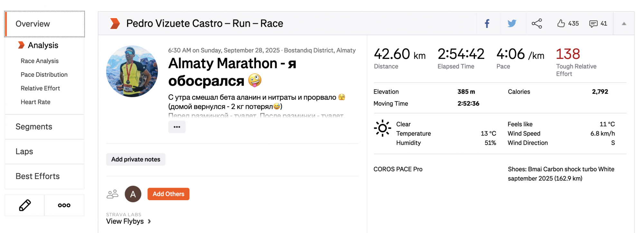Open the three-circle more actions menu
Image resolution: width=644 pixels, height=233 pixels.
64,205
